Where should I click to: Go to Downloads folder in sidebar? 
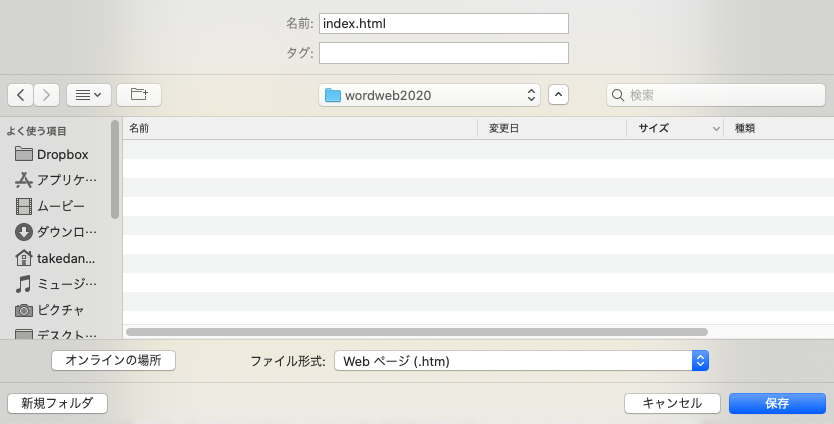(66, 232)
